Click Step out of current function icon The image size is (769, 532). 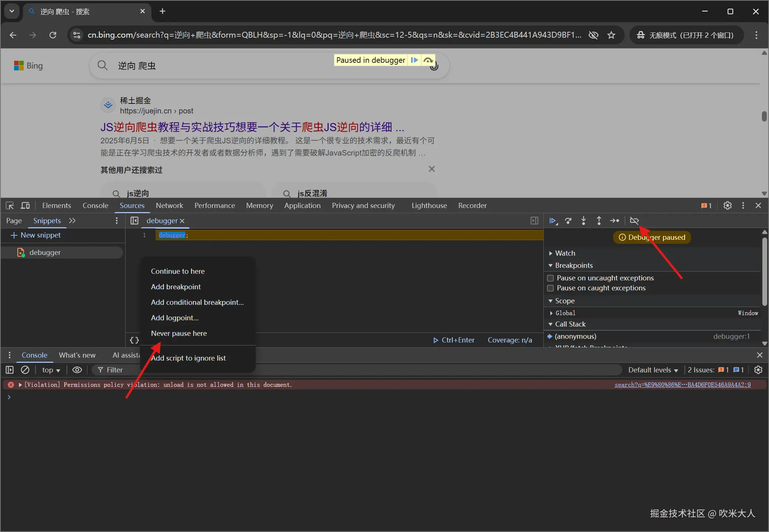click(599, 221)
